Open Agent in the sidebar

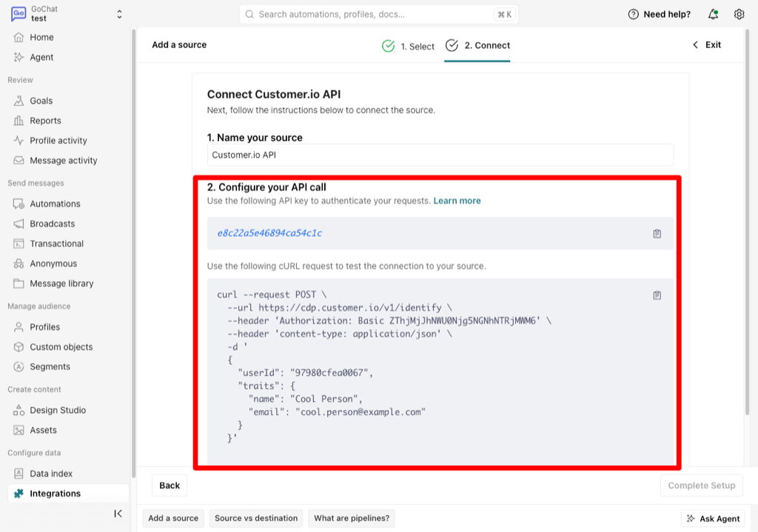tap(41, 57)
